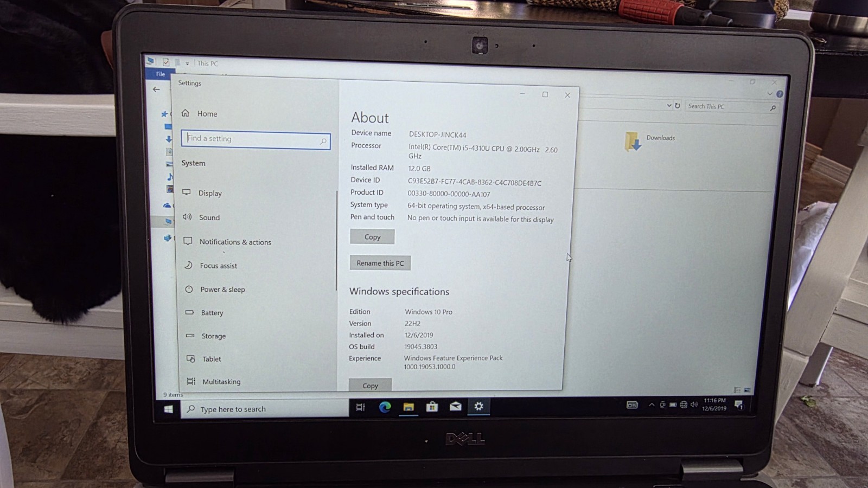Select Product ID 00330-80000-00000-AA107
868x488 pixels.
(449, 194)
